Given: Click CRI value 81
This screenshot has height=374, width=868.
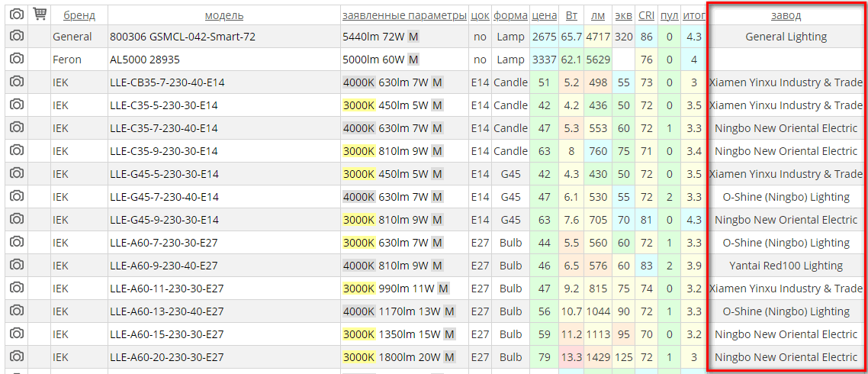Looking at the screenshot, I should (647, 220).
